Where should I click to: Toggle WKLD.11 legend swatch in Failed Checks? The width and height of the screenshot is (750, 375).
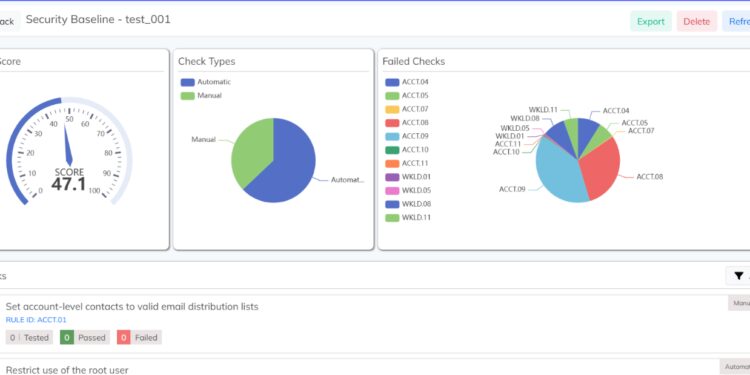point(392,218)
